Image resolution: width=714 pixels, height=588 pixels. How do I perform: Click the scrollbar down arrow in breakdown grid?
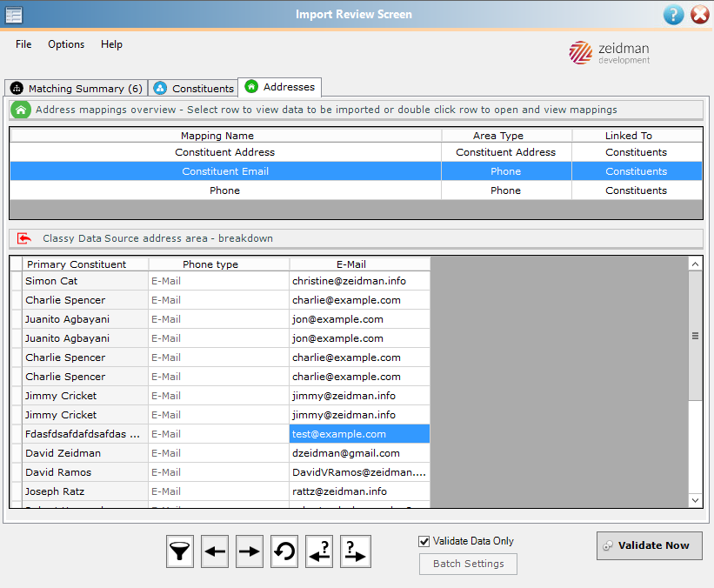(695, 500)
